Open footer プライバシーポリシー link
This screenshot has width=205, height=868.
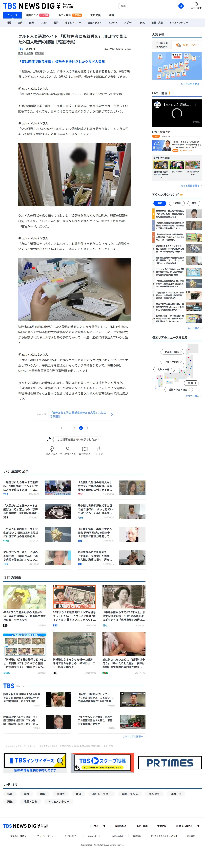point(45,836)
